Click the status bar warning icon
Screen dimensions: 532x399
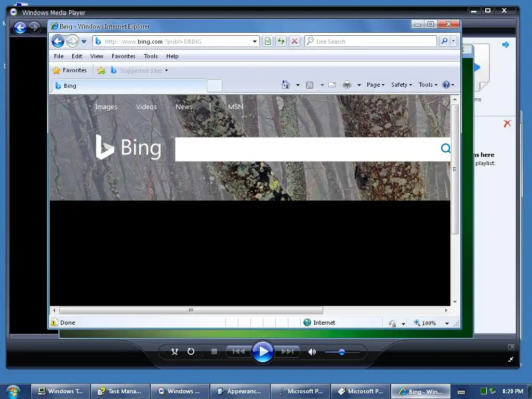54,322
